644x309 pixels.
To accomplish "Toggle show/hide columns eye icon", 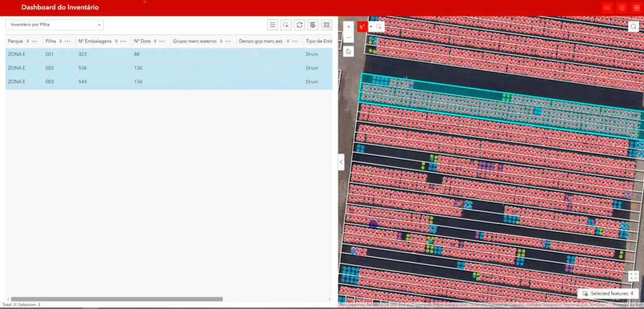I will coord(313,25).
